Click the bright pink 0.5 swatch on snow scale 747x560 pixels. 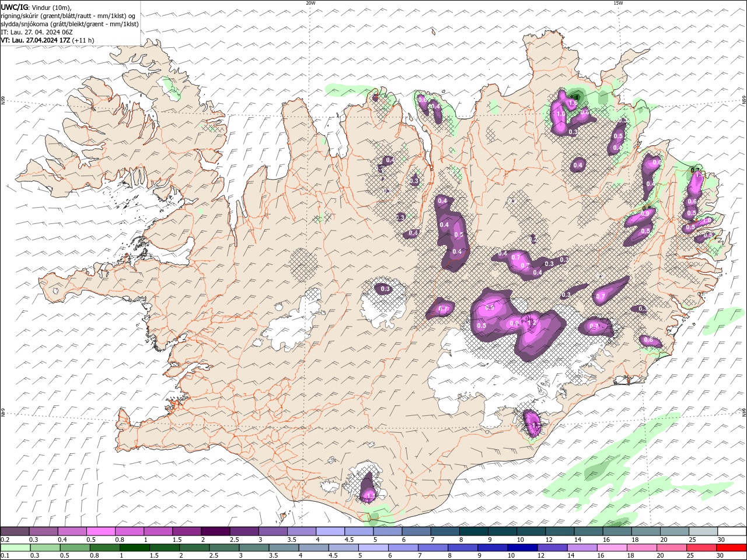pos(101,531)
